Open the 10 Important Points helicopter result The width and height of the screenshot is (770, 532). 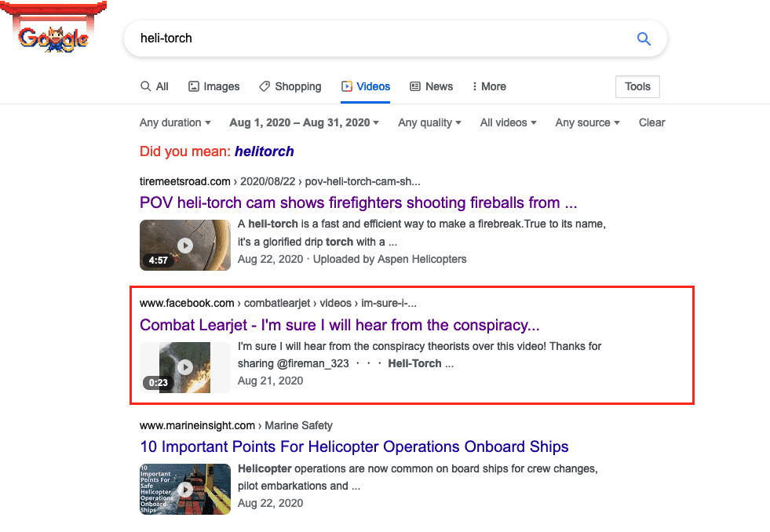tap(354, 446)
